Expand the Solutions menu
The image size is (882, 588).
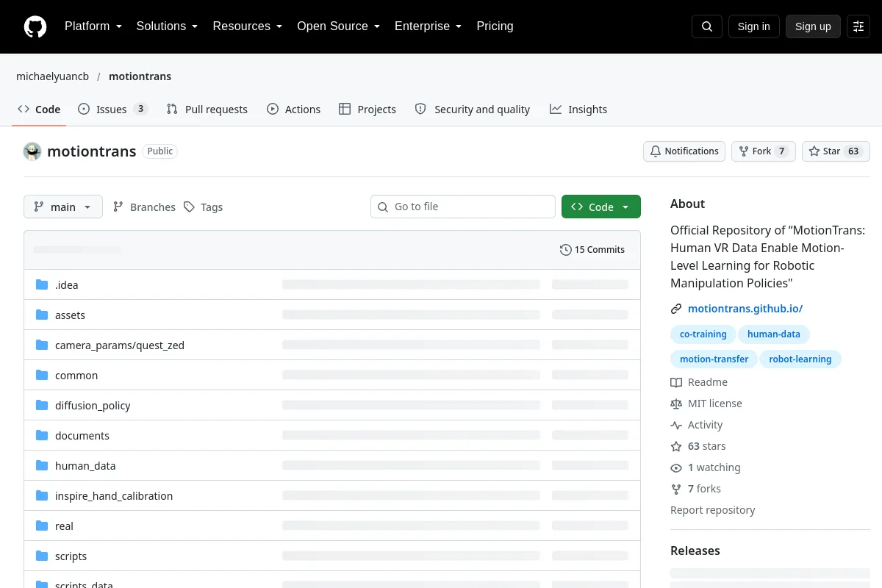click(x=167, y=26)
